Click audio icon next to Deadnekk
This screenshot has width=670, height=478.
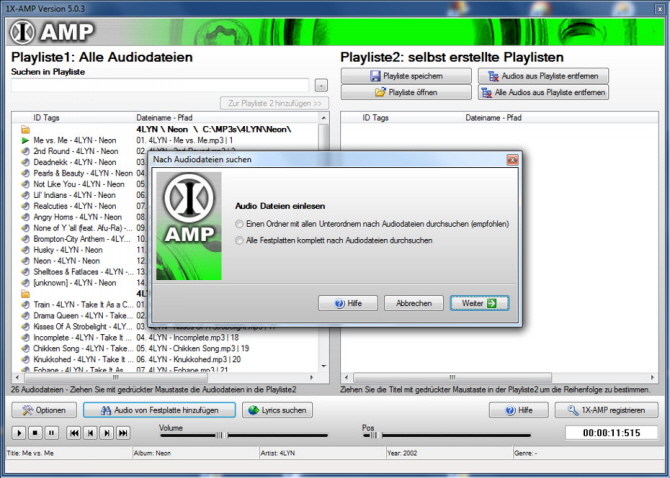[x=26, y=162]
